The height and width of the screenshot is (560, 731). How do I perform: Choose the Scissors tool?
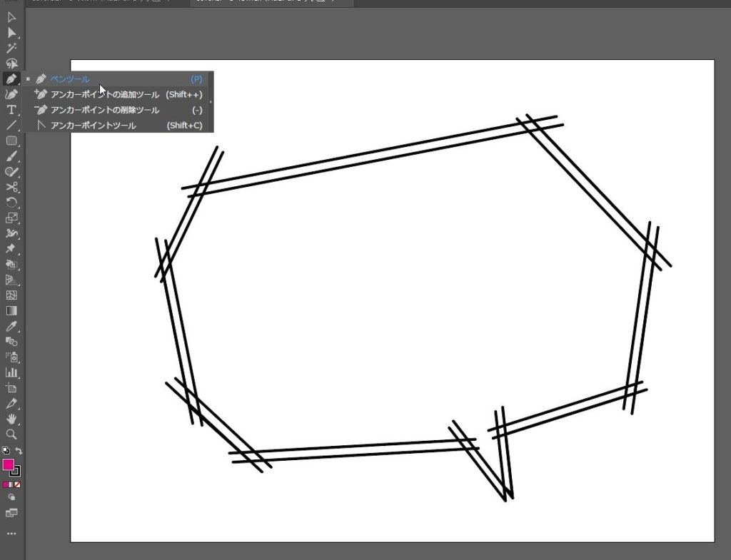(x=11, y=188)
